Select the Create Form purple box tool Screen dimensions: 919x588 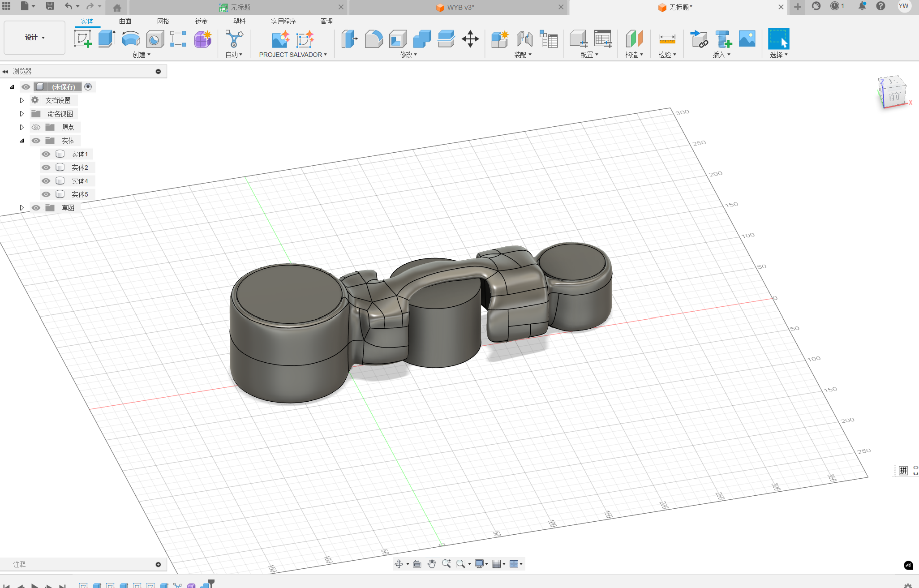tap(203, 39)
